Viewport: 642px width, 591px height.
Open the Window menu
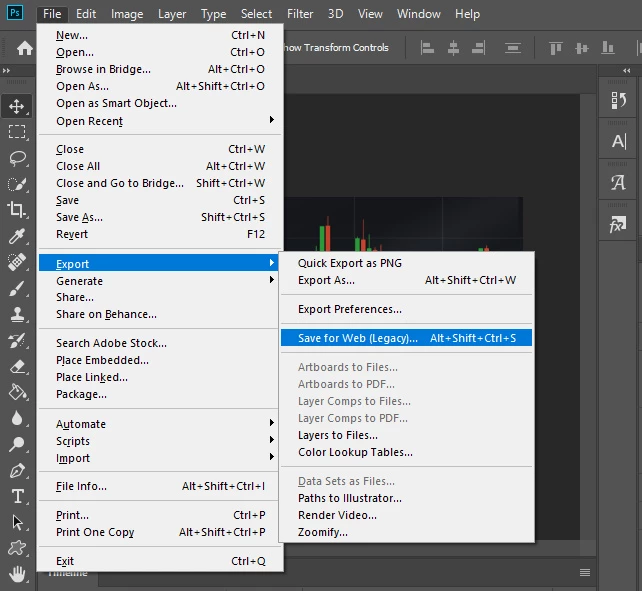pyautogui.click(x=418, y=14)
